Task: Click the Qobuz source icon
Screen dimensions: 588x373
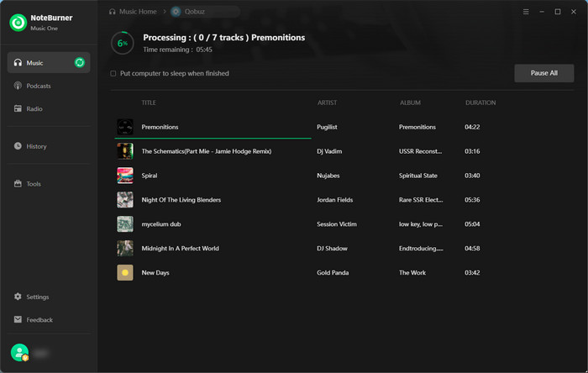Action: pos(176,12)
